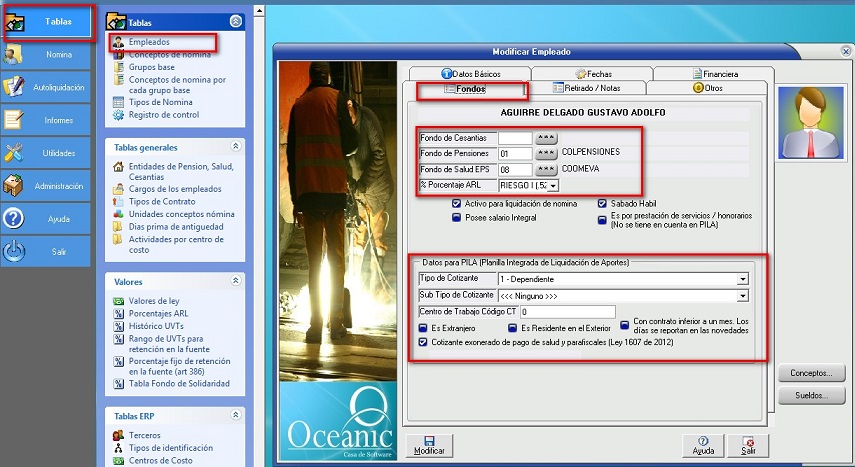This screenshot has width=855, height=467.
Task: Collapse the Tablas generales panel
Action: 236,146
